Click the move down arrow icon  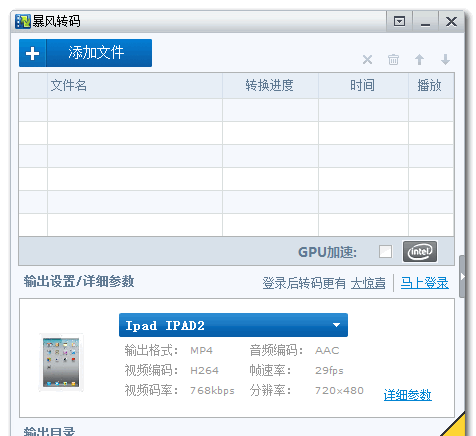[445, 60]
